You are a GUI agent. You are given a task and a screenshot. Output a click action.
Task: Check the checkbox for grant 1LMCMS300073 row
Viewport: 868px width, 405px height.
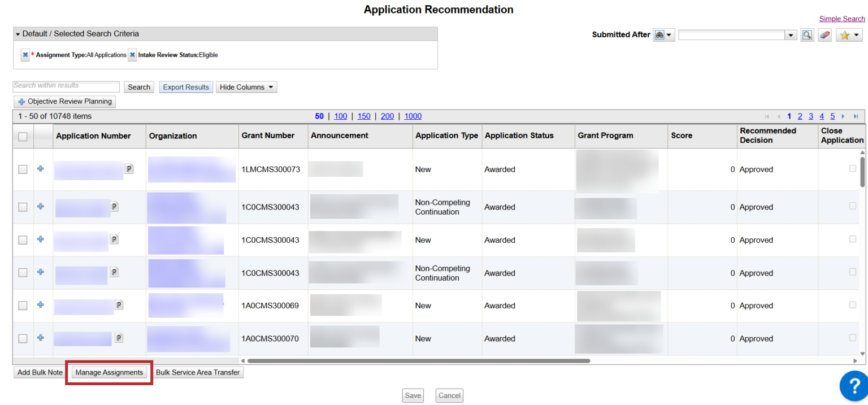coord(23,169)
